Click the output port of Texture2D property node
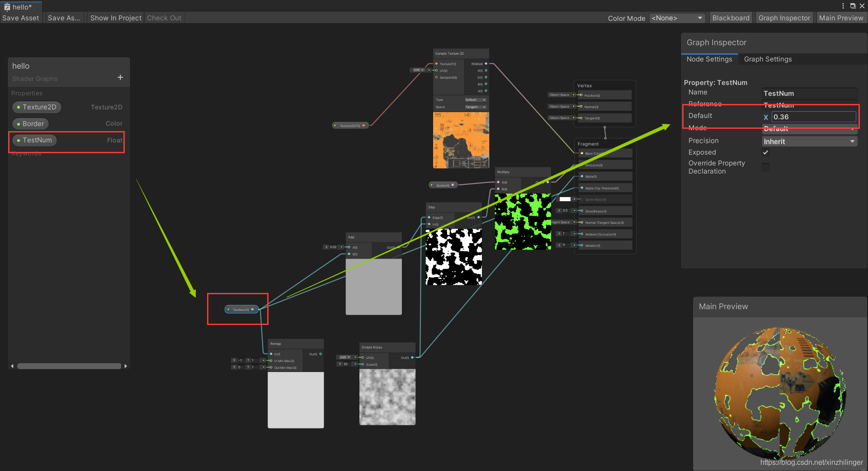This screenshot has width=868, height=471. coord(363,126)
